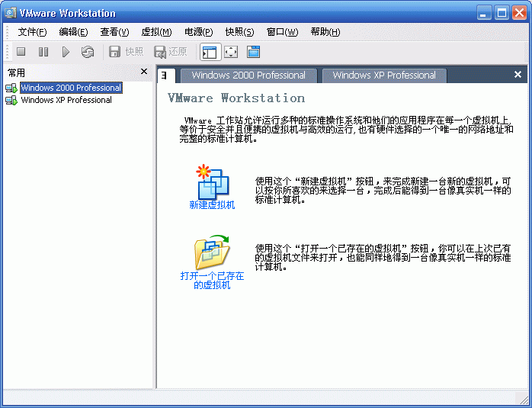Click the 还原 revert toolbar button
The height and width of the screenshot is (408, 532).
coord(170,52)
